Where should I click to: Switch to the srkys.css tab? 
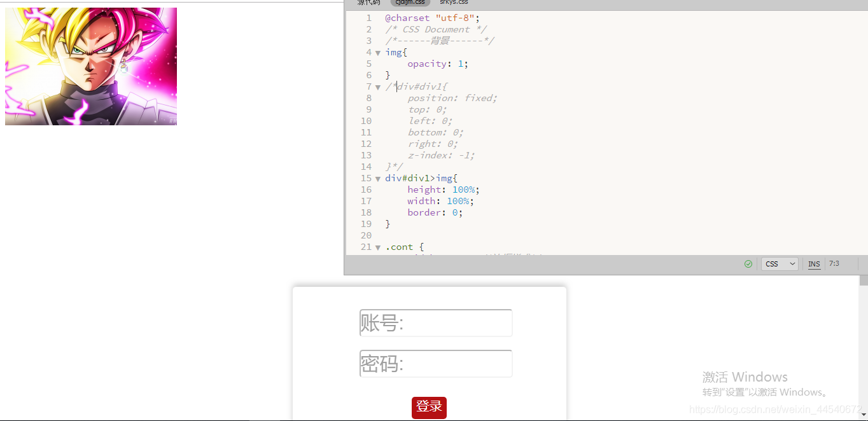click(x=454, y=3)
